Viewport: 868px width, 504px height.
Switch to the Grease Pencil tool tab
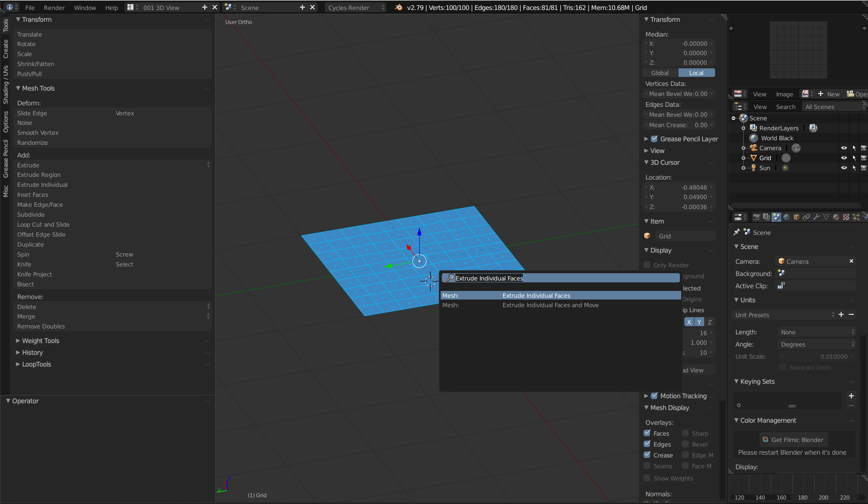[5, 159]
